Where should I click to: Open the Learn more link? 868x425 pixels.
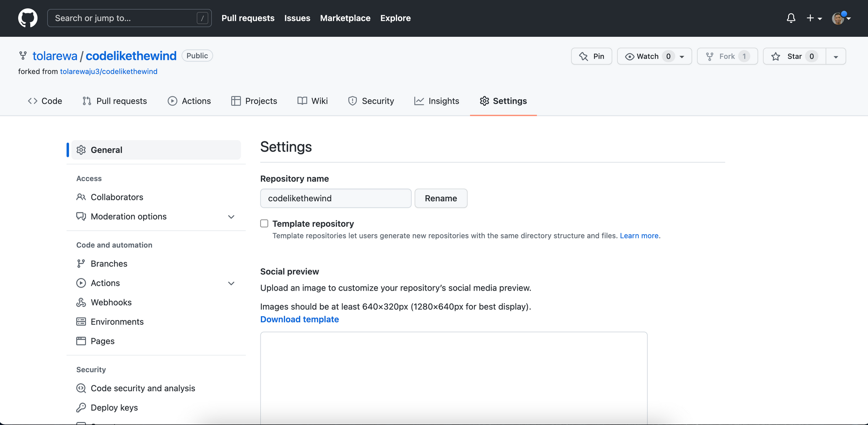click(639, 235)
